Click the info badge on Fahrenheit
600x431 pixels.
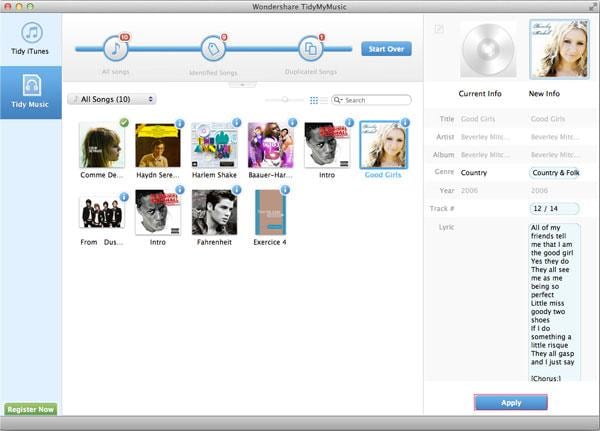point(236,189)
